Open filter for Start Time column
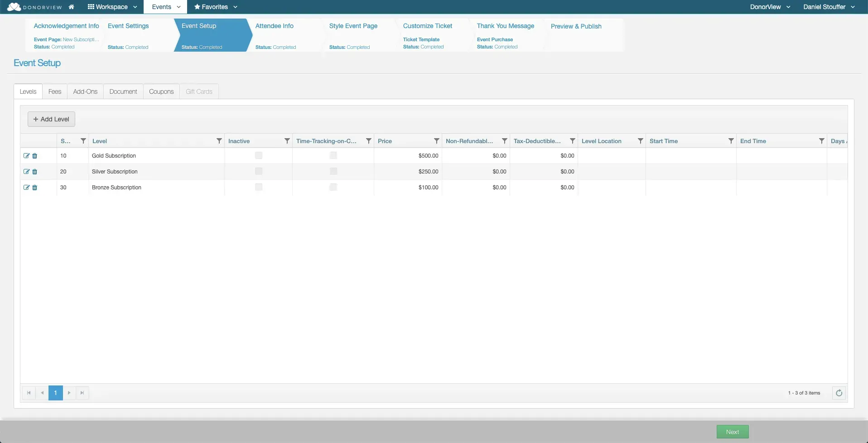The image size is (868, 443). [731, 141]
